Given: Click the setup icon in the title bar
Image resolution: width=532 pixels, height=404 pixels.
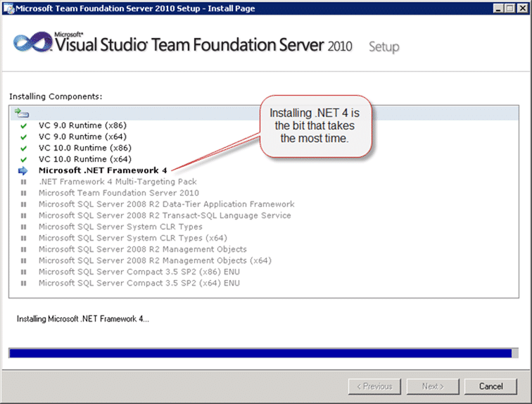Looking at the screenshot, I should [x=9, y=8].
